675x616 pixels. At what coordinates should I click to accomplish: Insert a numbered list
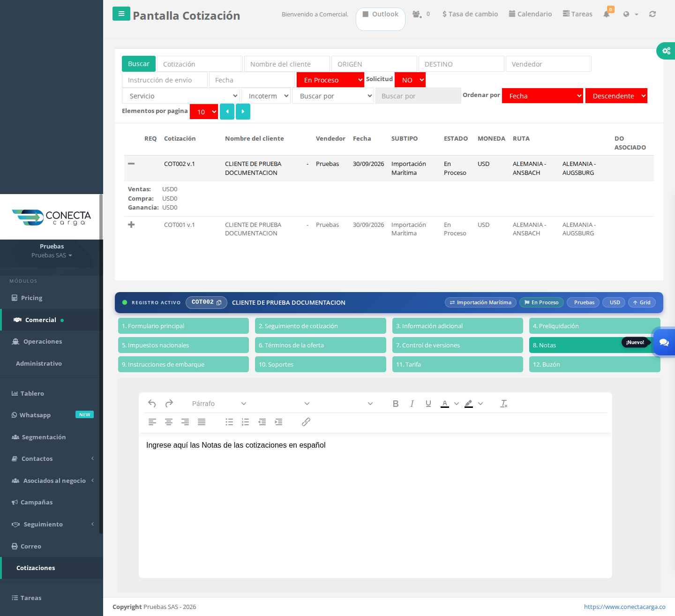[246, 422]
